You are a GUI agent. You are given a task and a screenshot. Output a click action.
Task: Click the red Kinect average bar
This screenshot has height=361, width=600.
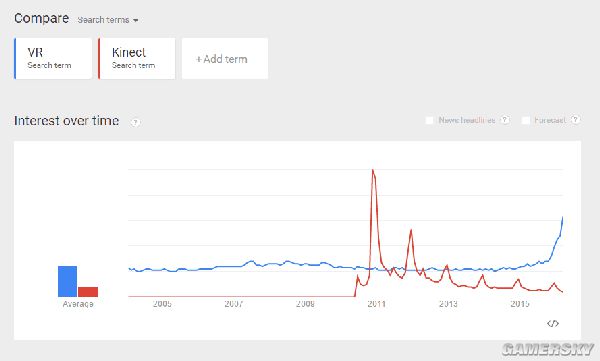point(88,292)
